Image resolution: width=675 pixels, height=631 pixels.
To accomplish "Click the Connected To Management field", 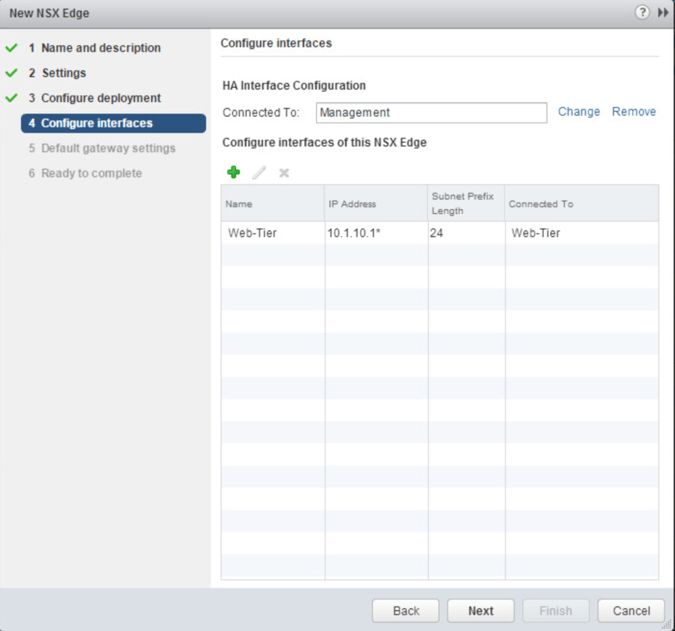I will click(431, 112).
